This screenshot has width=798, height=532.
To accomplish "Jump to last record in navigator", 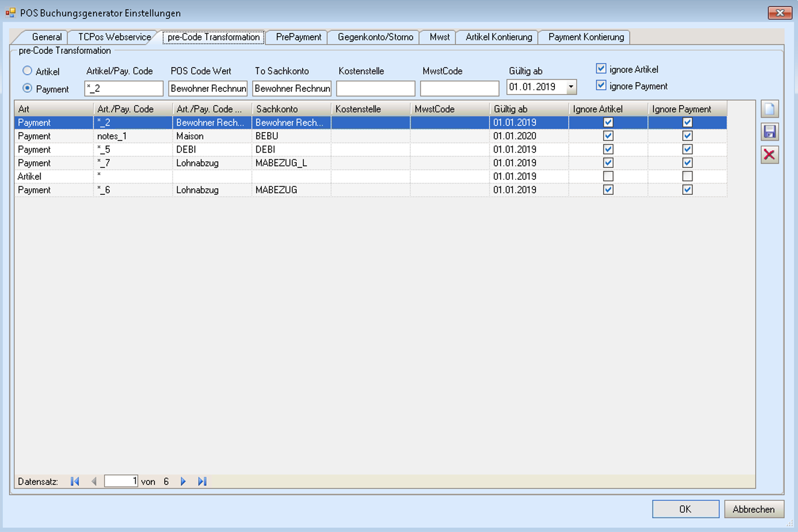I will pos(202,481).
